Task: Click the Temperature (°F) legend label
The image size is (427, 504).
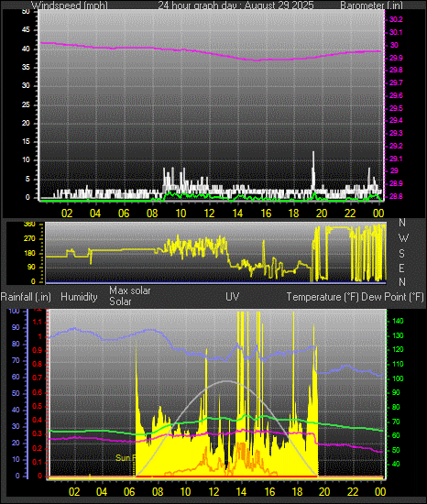Action: pos(323,297)
